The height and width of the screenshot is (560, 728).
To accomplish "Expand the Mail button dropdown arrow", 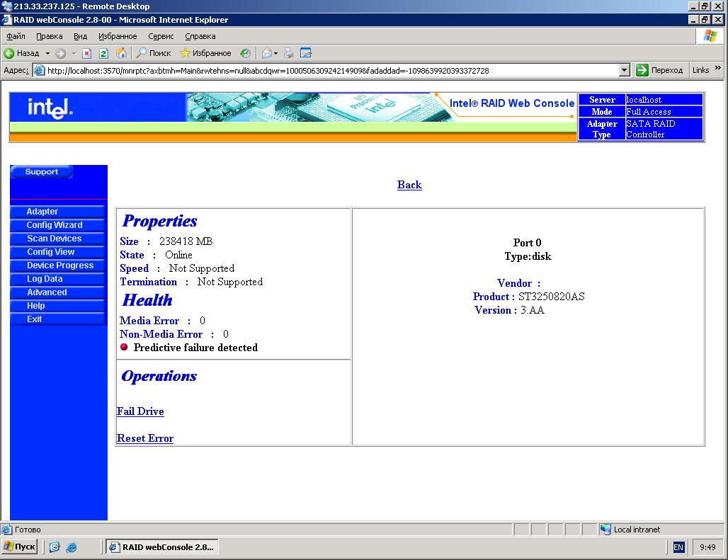I will [276, 53].
